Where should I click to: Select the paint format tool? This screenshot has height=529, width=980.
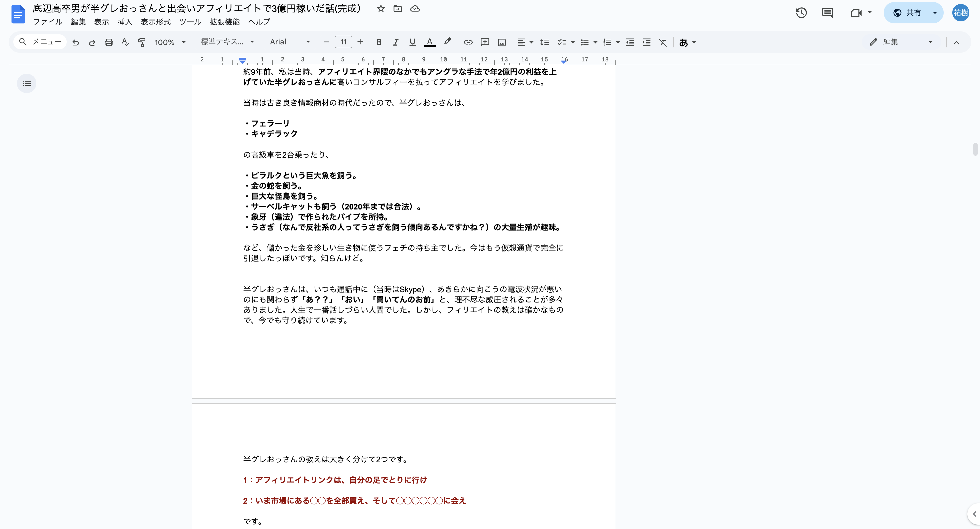142,42
